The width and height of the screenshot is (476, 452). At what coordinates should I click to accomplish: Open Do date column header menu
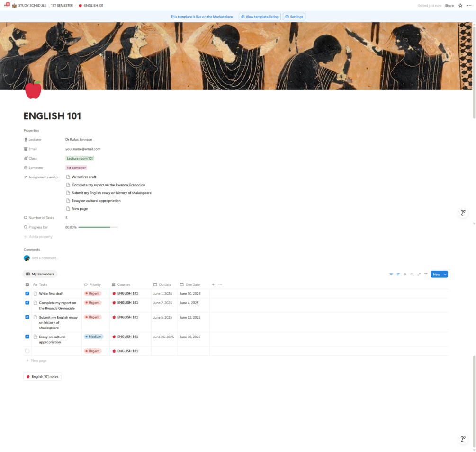pos(162,284)
